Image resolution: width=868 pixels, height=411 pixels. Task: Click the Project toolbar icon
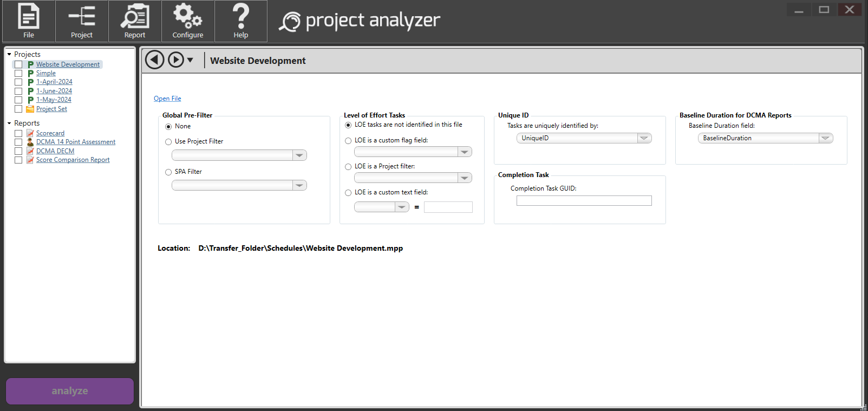(82, 21)
